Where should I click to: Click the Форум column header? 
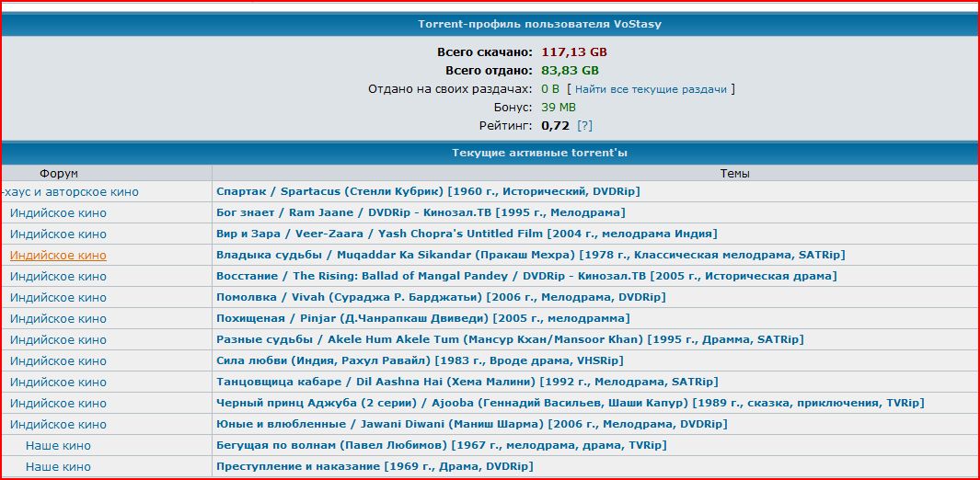[x=59, y=174]
